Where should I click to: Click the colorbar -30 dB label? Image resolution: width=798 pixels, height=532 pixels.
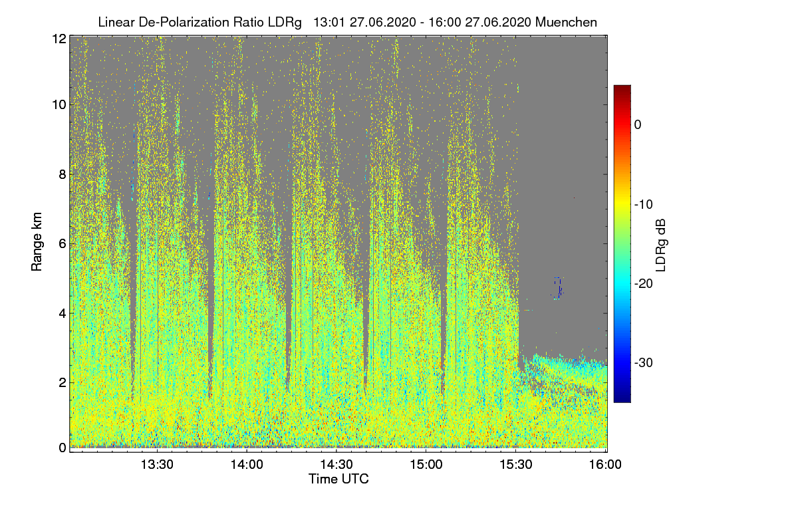[x=642, y=363]
